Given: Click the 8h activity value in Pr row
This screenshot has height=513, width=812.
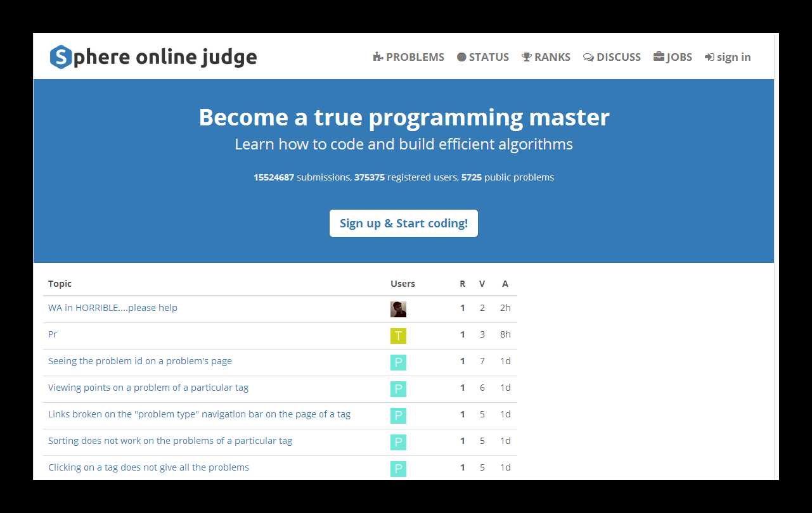Looking at the screenshot, I should pyautogui.click(x=505, y=334).
